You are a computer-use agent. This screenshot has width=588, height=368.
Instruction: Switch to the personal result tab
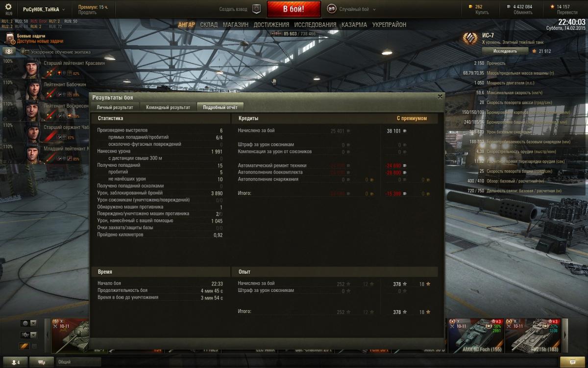115,107
